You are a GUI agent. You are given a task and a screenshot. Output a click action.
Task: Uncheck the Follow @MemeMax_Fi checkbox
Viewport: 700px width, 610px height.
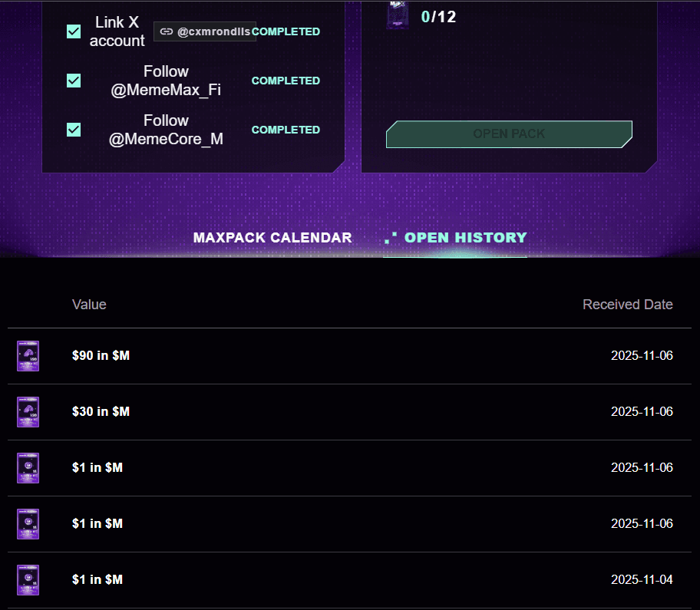(74, 81)
